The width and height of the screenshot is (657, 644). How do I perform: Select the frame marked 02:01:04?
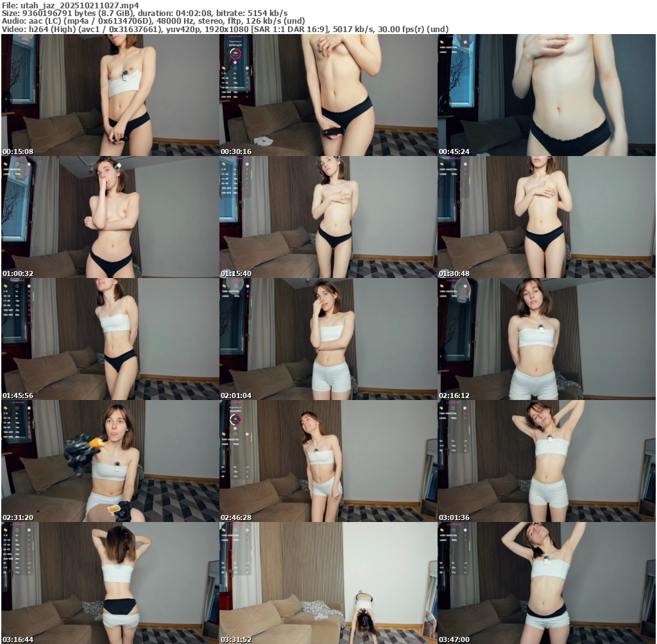point(328,339)
